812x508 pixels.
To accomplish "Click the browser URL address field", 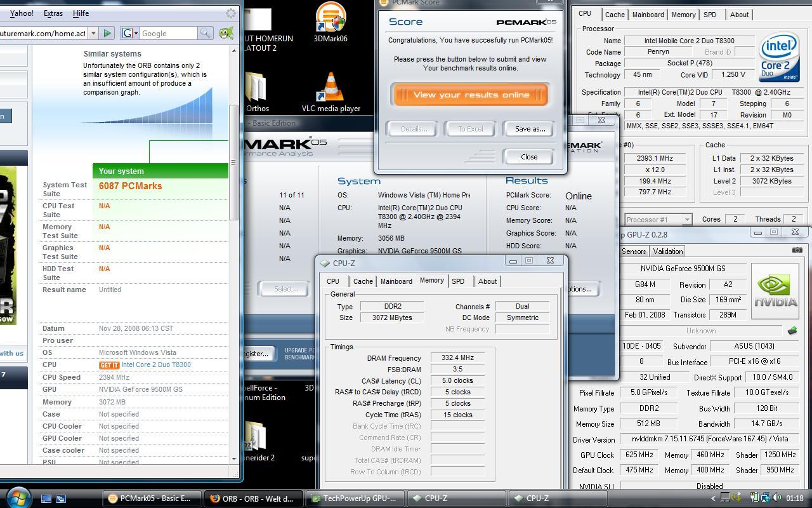I will 43,33.
